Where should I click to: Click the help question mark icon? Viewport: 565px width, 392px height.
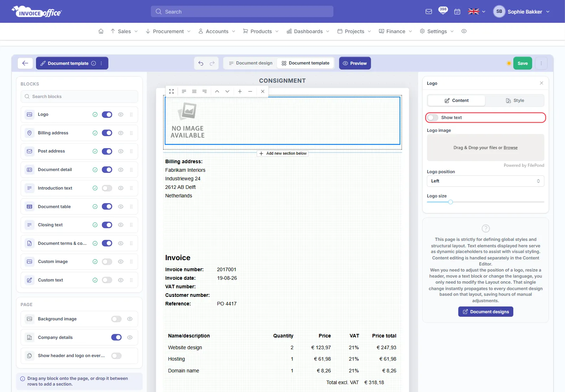tap(486, 228)
